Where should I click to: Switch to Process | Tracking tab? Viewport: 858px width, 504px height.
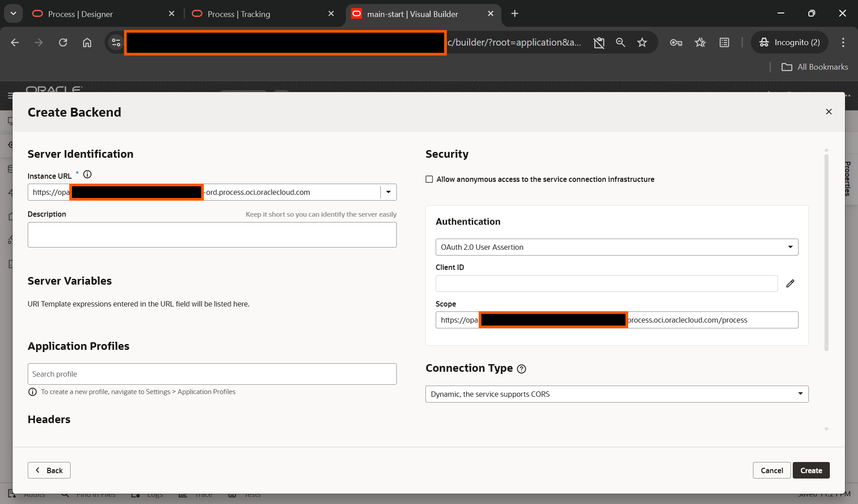pos(239,14)
